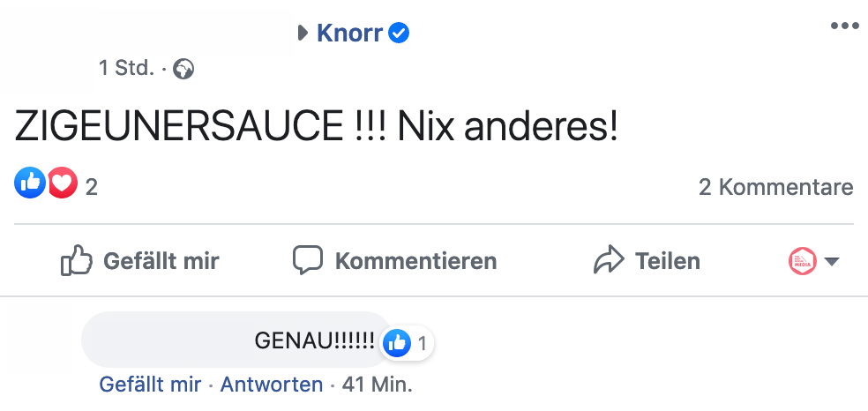868x411 pixels.
Task: Click the globe audience icon
Action: point(183,68)
